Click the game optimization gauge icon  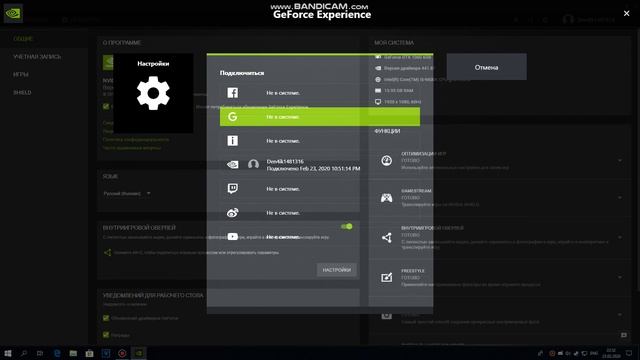(387, 160)
